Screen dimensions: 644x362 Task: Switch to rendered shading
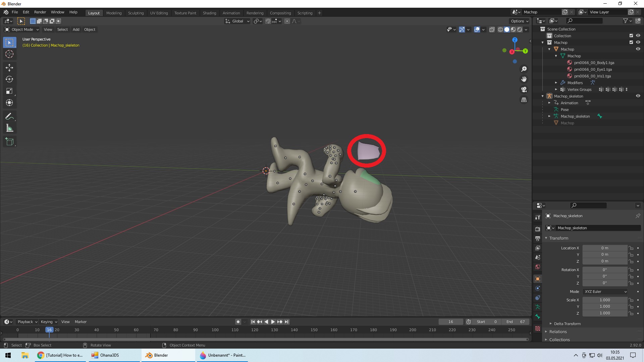click(x=520, y=29)
